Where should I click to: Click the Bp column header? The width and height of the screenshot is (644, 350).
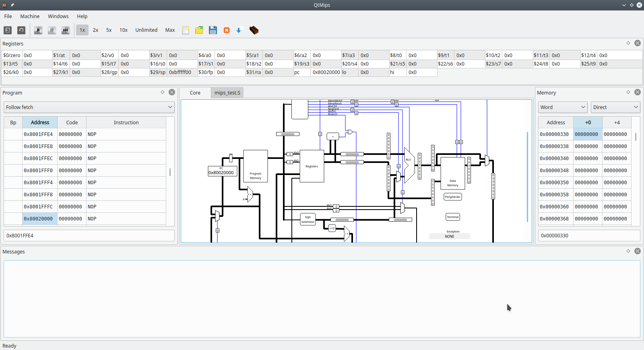(x=13, y=123)
